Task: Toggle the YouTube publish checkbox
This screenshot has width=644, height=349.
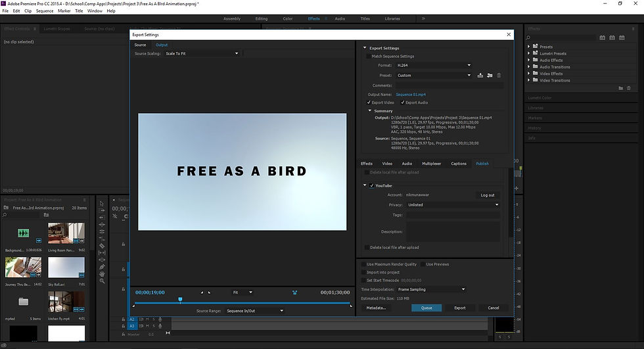Action: point(372,185)
